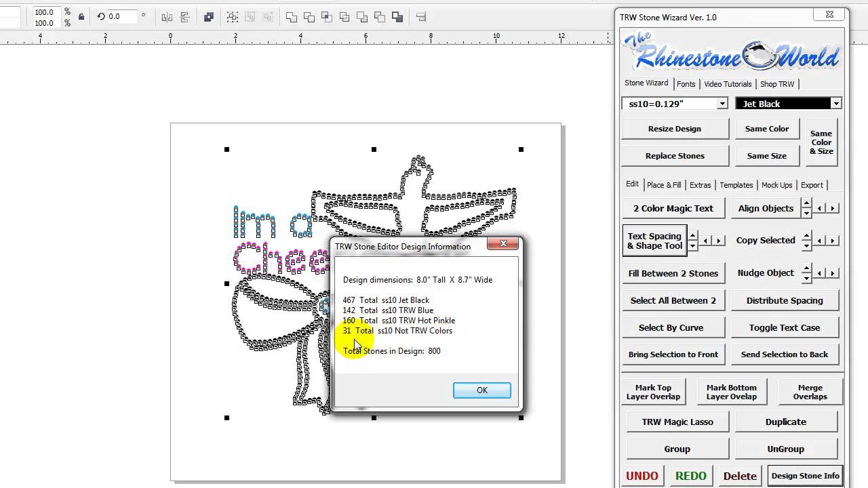This screenshot has height=488, width=868.
Task: Toggle the Text Spacing & Shape Tool
Action: point(655,241)
